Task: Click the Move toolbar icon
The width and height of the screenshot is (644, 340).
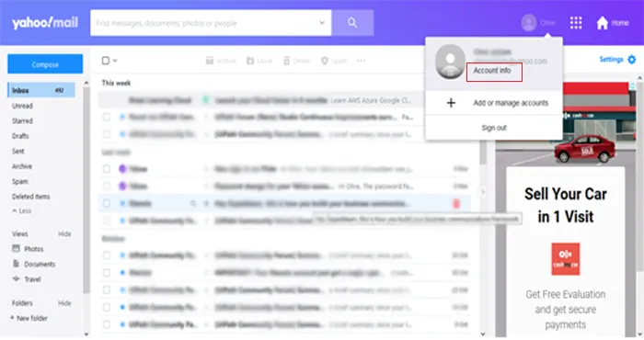Action: pos(249,61)
